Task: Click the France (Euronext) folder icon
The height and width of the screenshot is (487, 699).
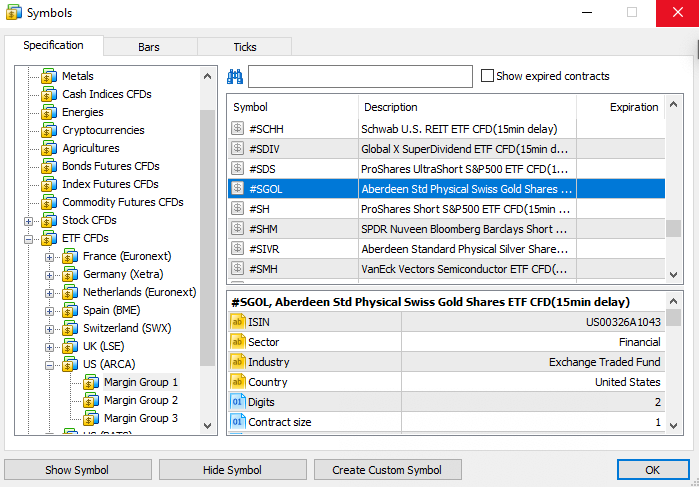Action: click(x=70, y=256)
